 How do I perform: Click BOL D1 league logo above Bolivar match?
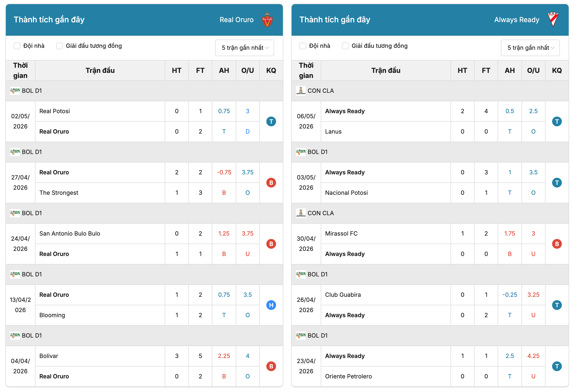[15, 335]
